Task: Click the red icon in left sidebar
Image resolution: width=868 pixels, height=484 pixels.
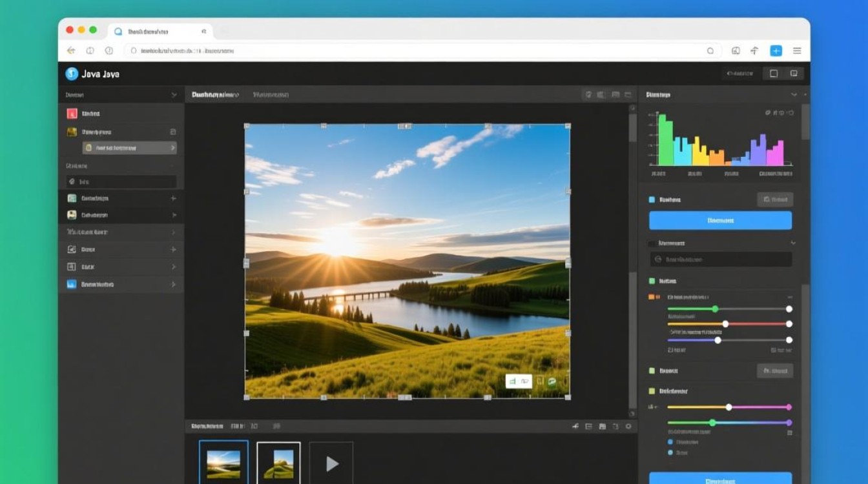Action: point(72,114)
